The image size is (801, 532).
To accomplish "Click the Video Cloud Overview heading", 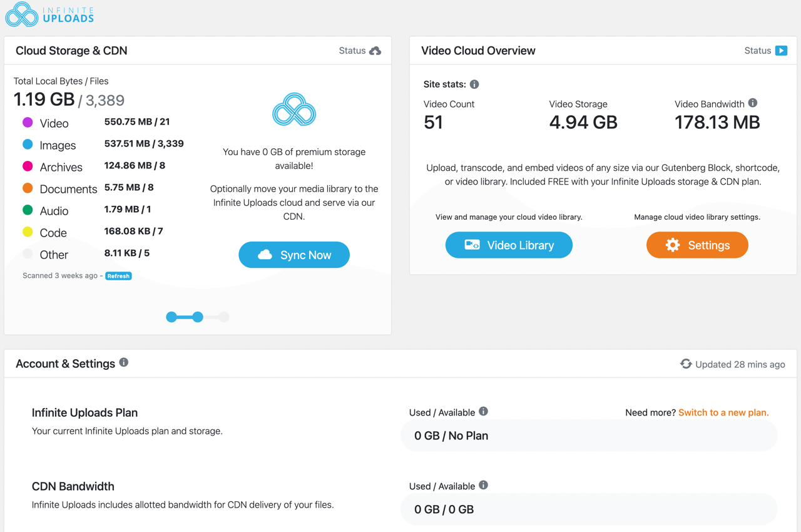I will click(x=478, y=51).
